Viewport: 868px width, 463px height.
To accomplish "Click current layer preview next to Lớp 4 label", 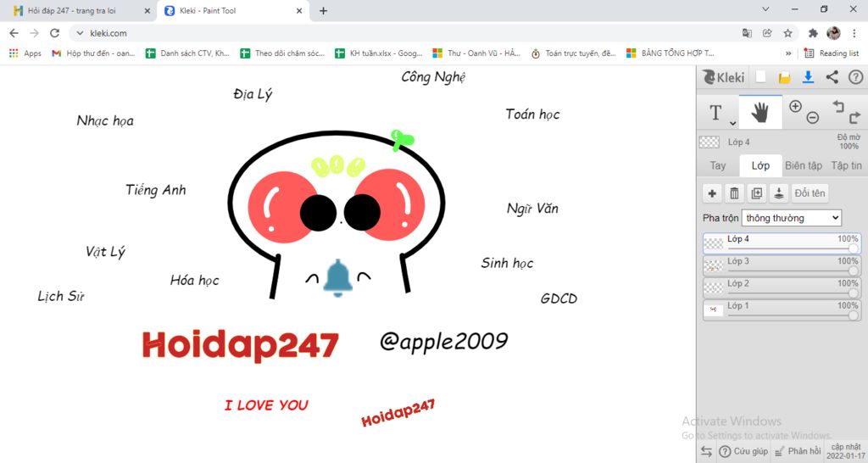I will click(709, 142).
